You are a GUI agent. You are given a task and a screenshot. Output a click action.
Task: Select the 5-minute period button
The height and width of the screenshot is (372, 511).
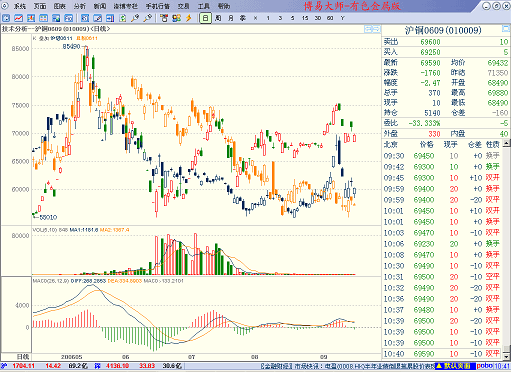(293, 18)
